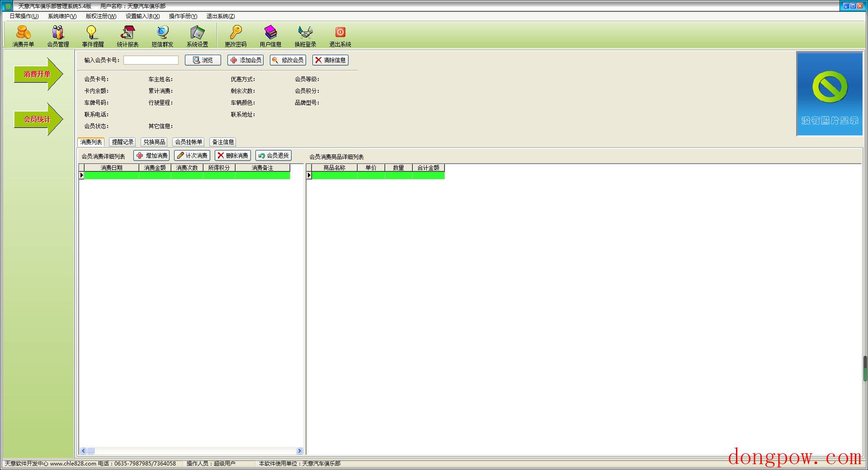Open the 版权注册(W) menu

pyautogui.click(x=101, y=16)
